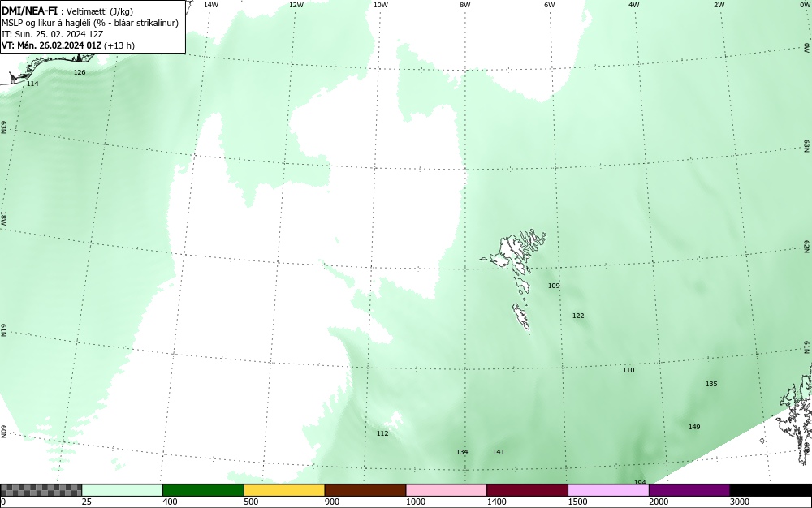Click the 'Veltimætti (J/kg)' label

pyautogui.click(x=99, y=11)
